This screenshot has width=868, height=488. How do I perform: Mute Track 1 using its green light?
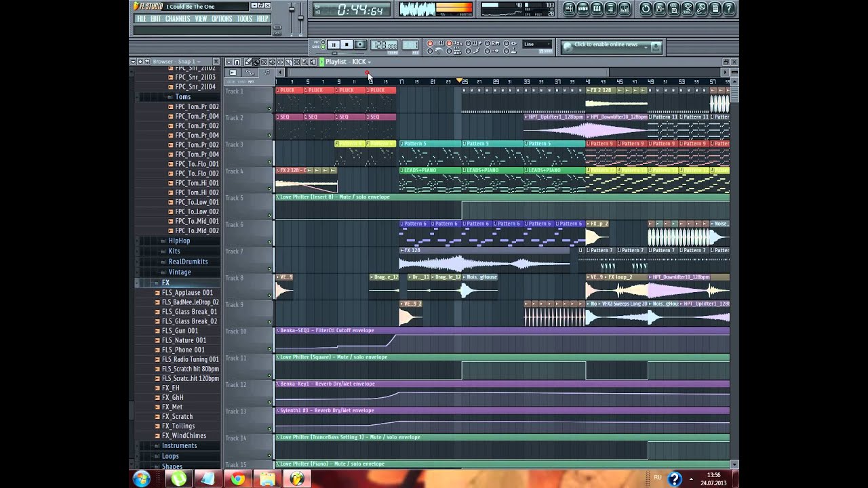269,108
